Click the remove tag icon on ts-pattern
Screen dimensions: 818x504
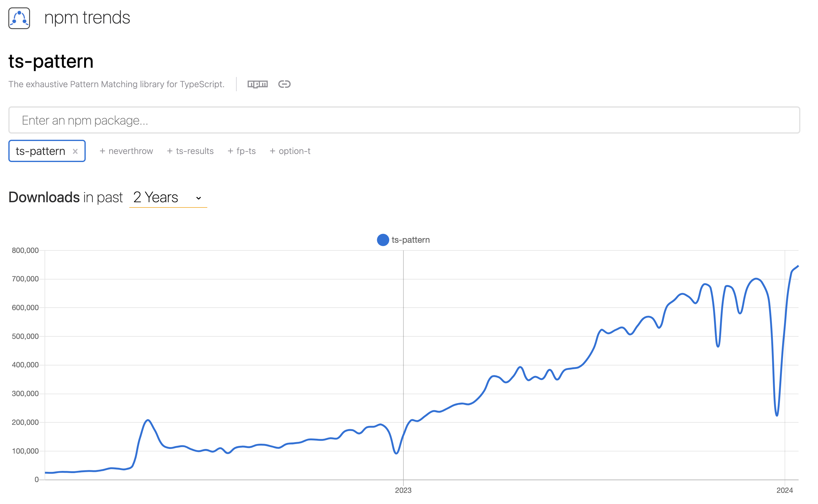tap(74, 151)
